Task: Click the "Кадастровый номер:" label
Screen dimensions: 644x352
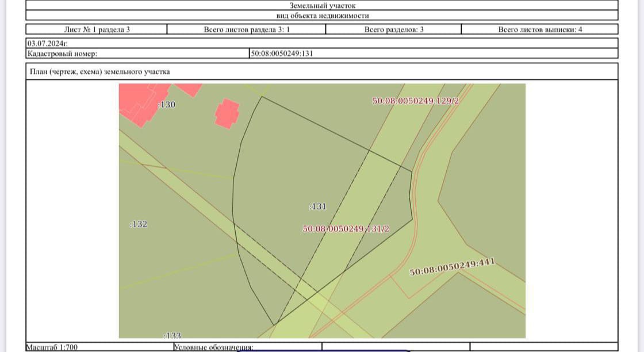Action: 62,53
